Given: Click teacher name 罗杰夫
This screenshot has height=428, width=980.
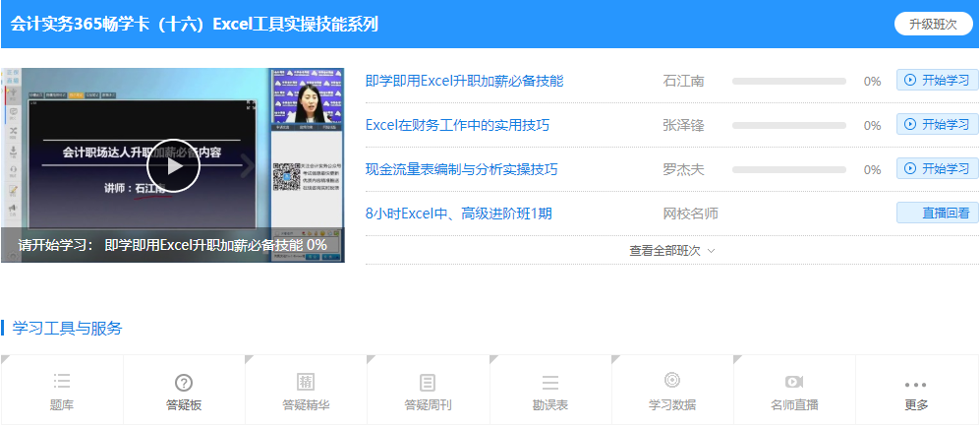Looking at the screenshot, I should tap(683, 170).
